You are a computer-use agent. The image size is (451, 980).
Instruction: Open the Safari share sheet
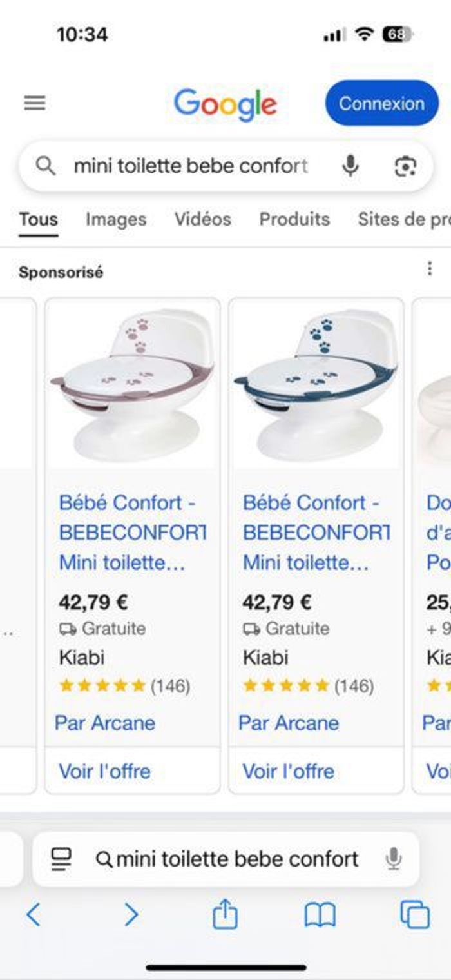click(x=225, y=914)
